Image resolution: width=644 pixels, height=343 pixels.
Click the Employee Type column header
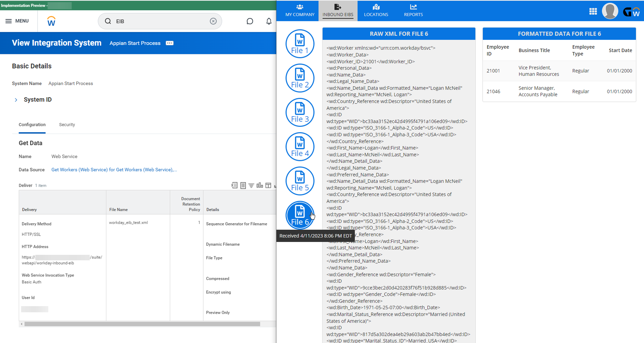583,50
